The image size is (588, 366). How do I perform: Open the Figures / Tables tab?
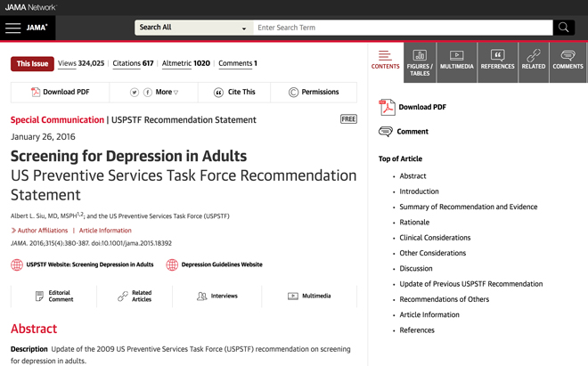coord(420,62)
